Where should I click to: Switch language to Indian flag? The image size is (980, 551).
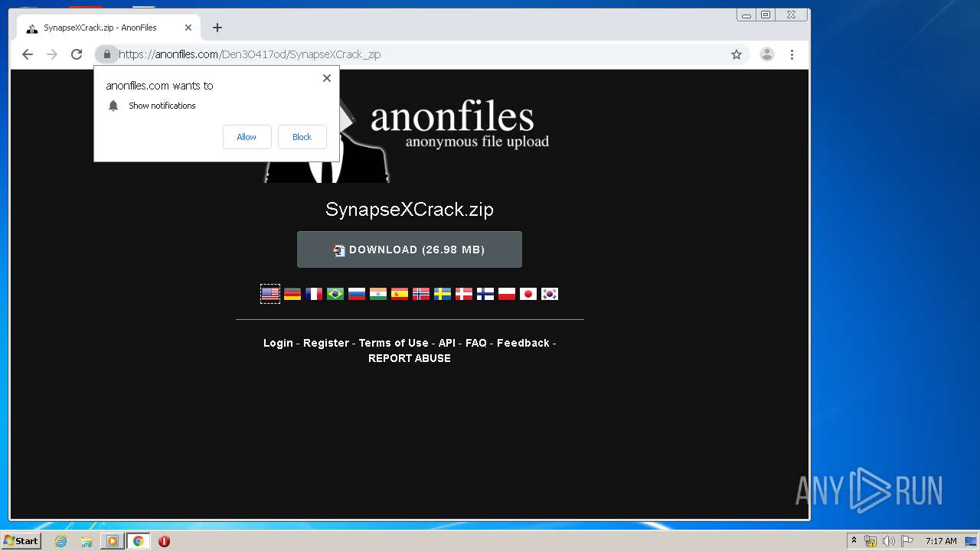pos(378,294)
